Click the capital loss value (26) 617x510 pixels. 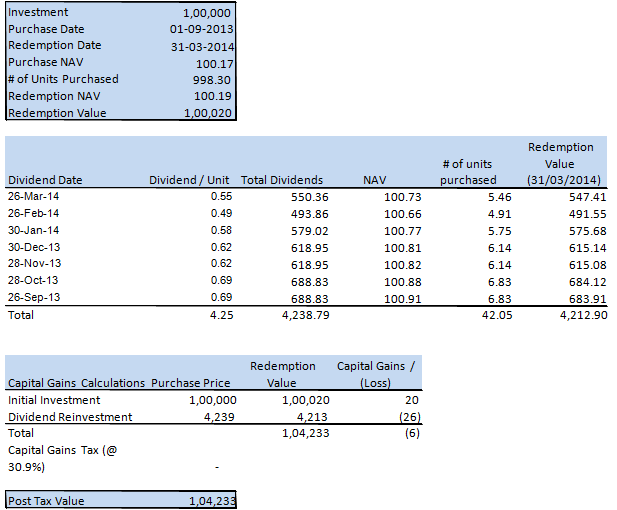(x=410, y=417)
